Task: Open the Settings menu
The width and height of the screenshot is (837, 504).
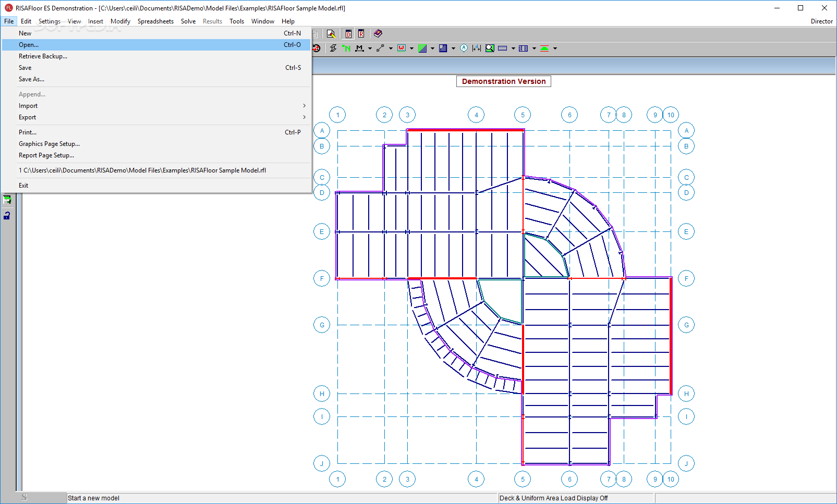Action: pos(50,21)
